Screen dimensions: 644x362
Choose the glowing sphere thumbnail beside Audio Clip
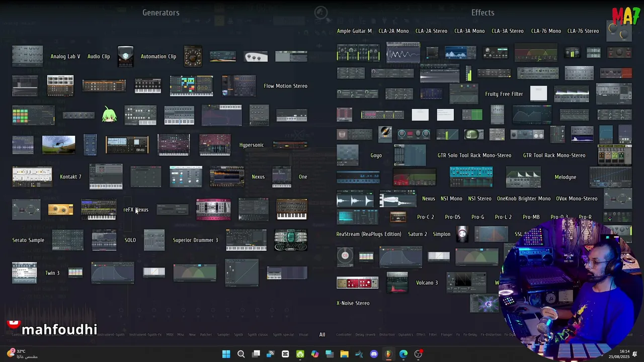point(125,56)
